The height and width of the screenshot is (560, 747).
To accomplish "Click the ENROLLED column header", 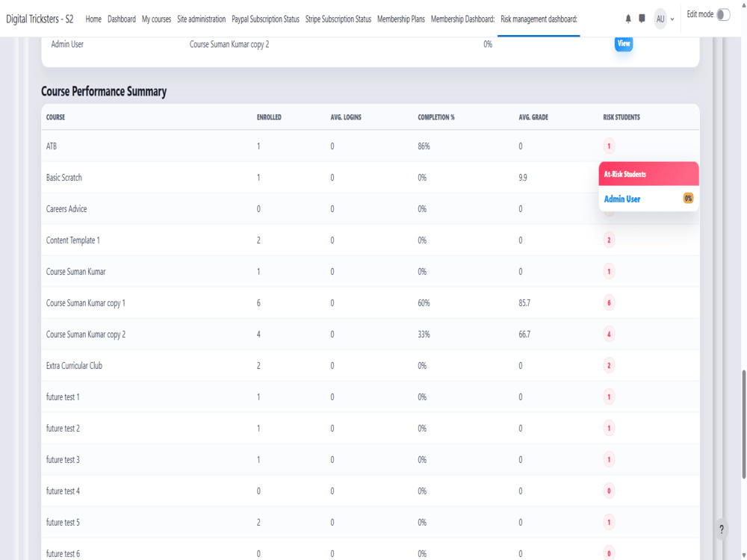I will click(269, 117).
